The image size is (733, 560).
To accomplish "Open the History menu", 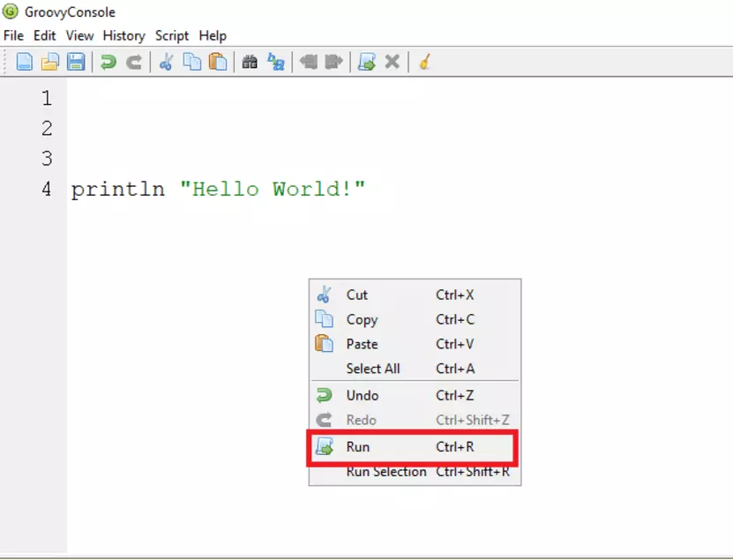I will [x=123, y=35].
